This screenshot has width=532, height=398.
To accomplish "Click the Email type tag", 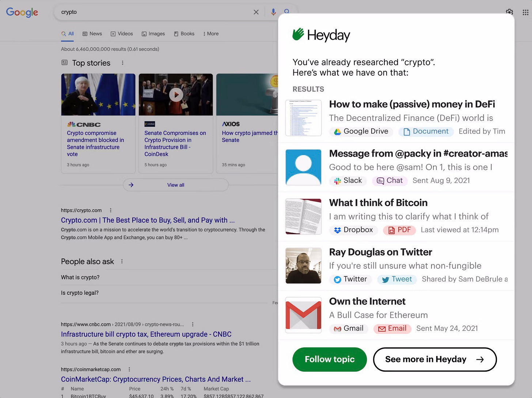I will point(392,329).
